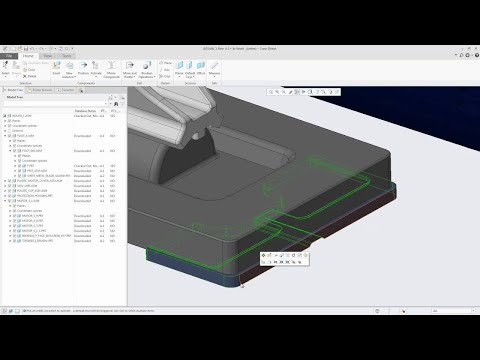480x360 pixels.
Task: Click the Geometry Rules button
Action: [x=36, y=63]
